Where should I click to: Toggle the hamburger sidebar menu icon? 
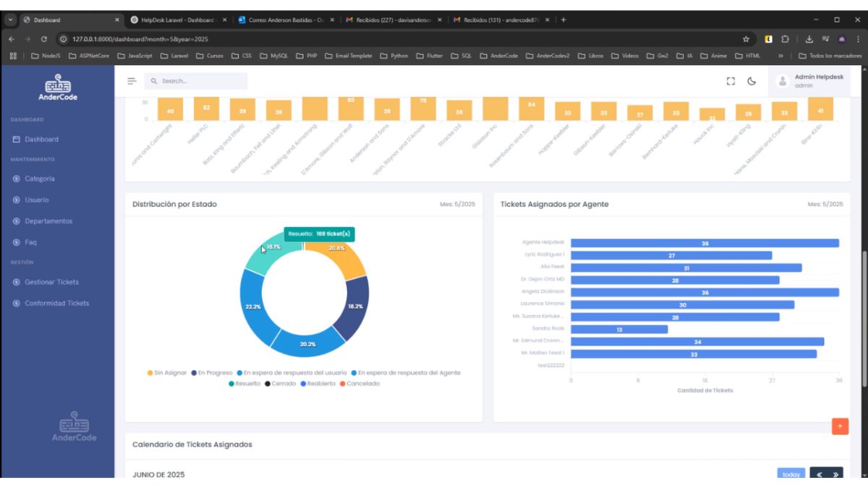pos(132,81)
